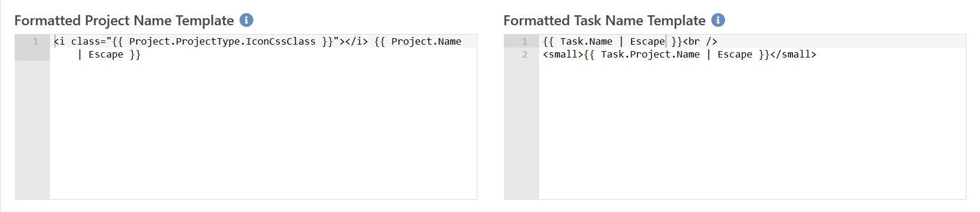This screenshot has width=980, height=212.
Task: Click the wrapped '| Escape }}' line in project editor
Action: click(109, 55)
